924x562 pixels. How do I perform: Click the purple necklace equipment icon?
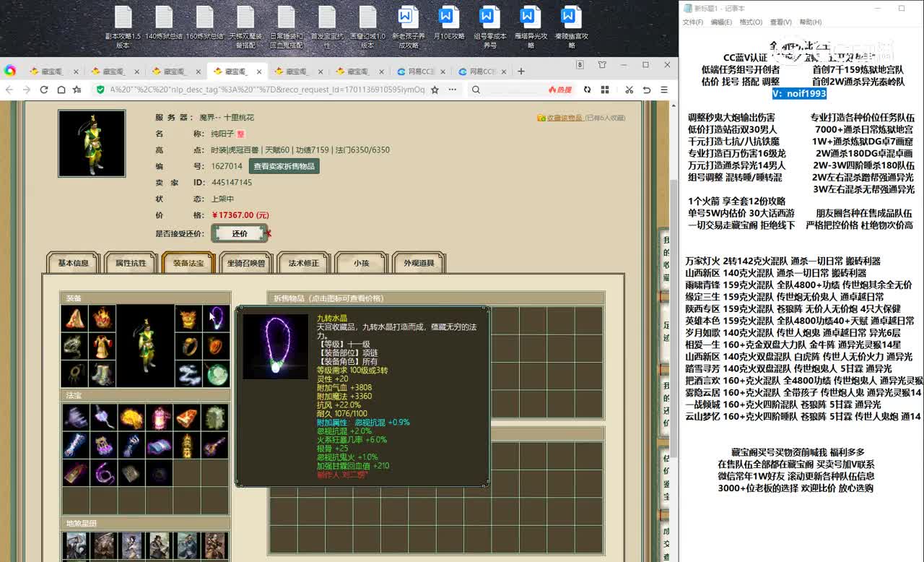click(x=217, y=319)
